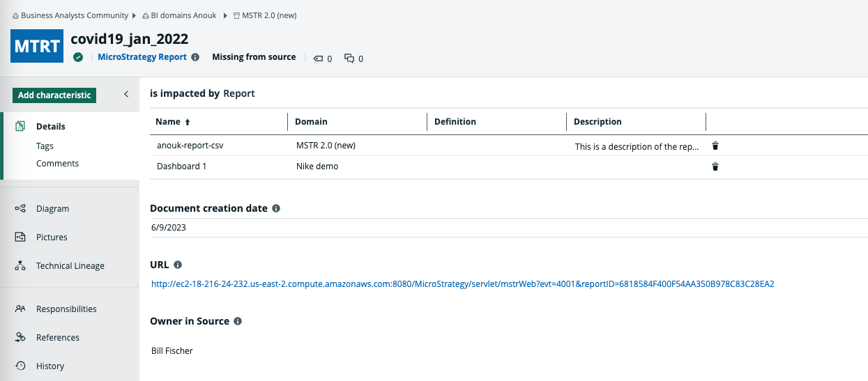
Task: Click the green certified status checkmark
Action: click(79, 57)
